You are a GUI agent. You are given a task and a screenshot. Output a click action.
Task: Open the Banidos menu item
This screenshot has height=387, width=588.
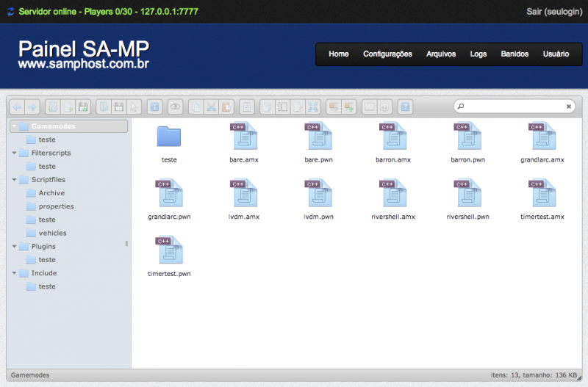(514, 54)
